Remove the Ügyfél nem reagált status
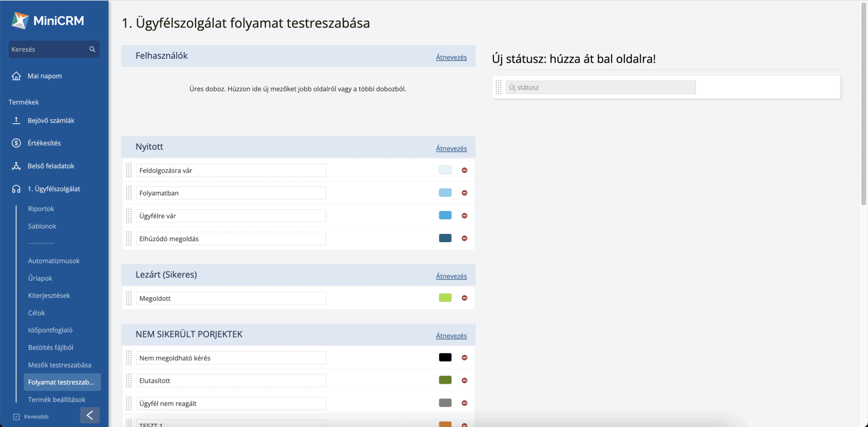Viewport: 868px width, 427px height. point(464,403)
